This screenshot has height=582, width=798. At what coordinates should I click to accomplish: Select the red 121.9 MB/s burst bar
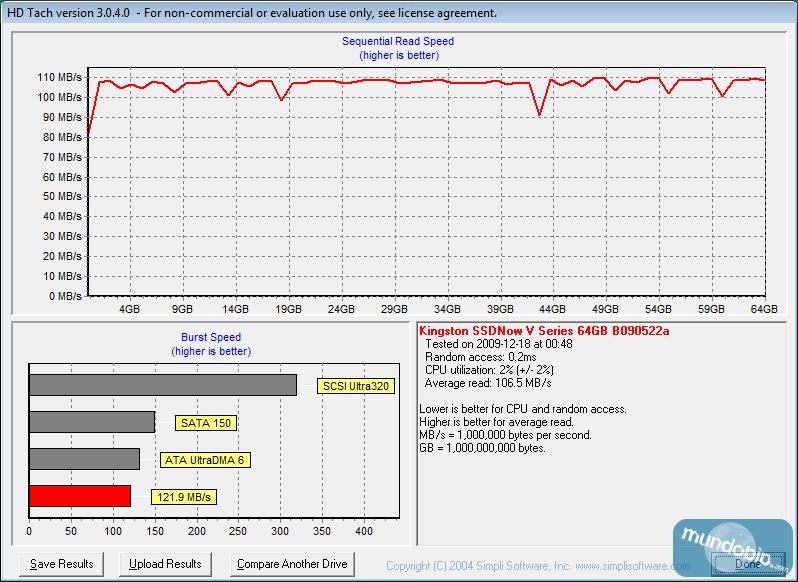80,496
